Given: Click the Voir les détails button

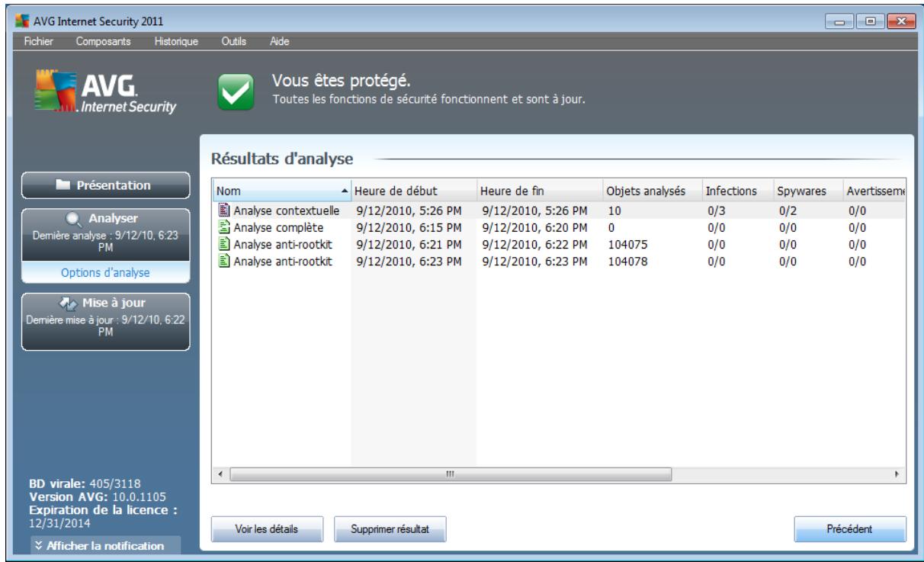Looking at the screenshot, I should click(x=266, y=528).
